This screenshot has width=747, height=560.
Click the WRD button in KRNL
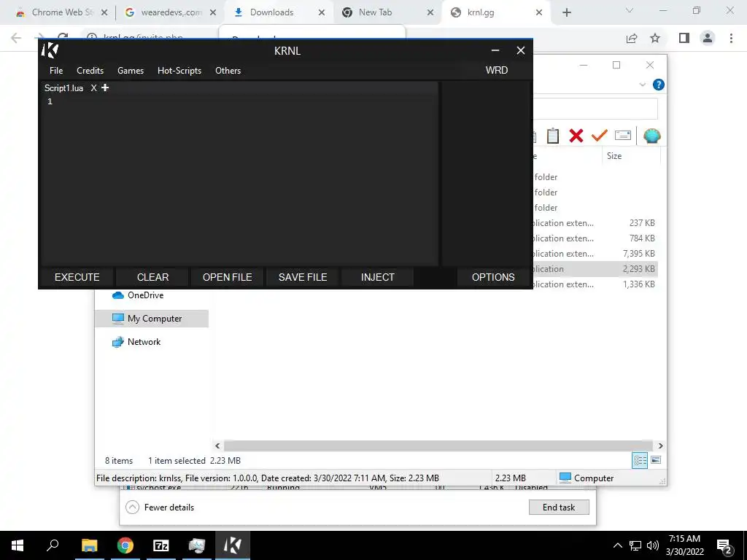(x=496, y=70)
